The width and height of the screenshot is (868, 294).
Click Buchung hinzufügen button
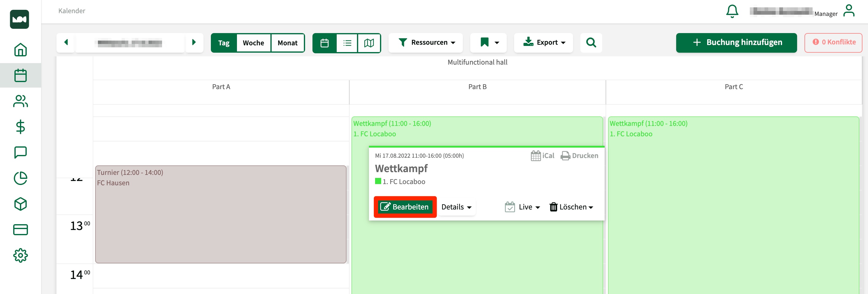click(736, 43)
